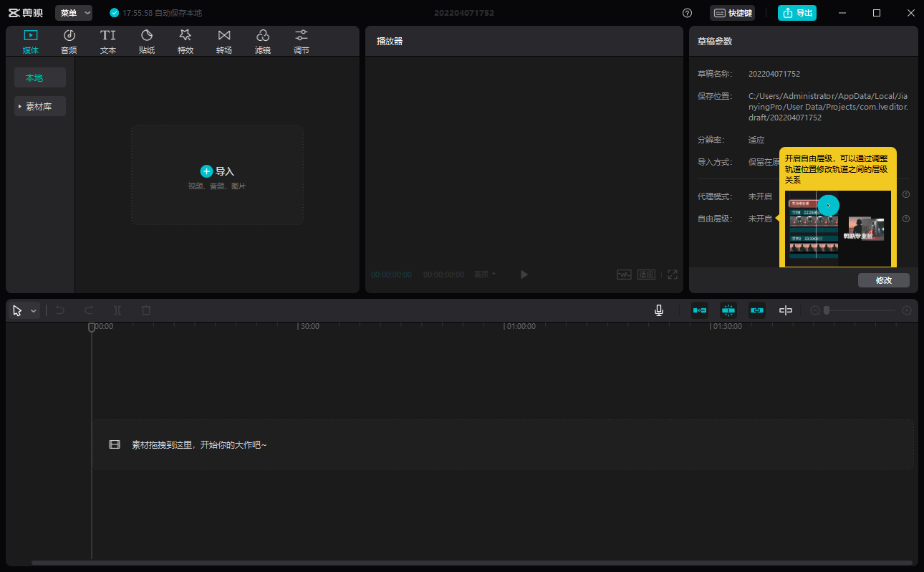Play the preview in the player
The height and width of the screenshot is (572, 924).
coord(524,275)
